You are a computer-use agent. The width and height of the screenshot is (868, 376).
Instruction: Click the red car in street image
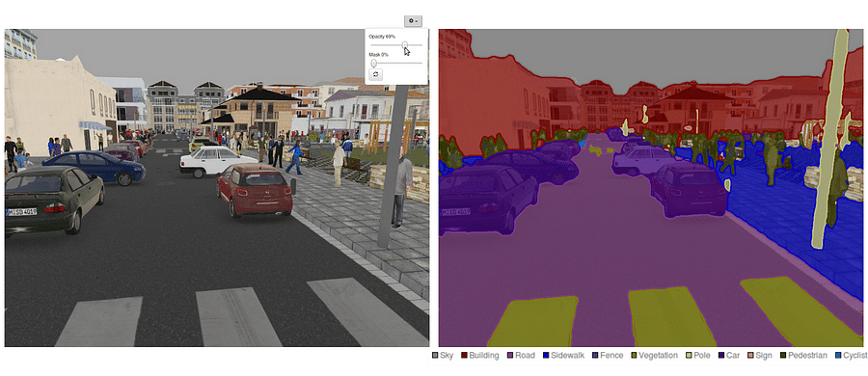[x=255, y=189]
